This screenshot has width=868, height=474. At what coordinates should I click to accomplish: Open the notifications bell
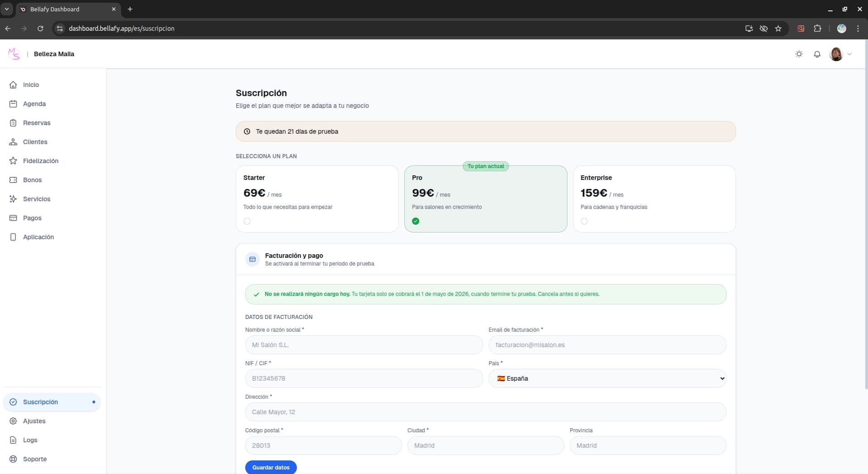pos(817,54)
